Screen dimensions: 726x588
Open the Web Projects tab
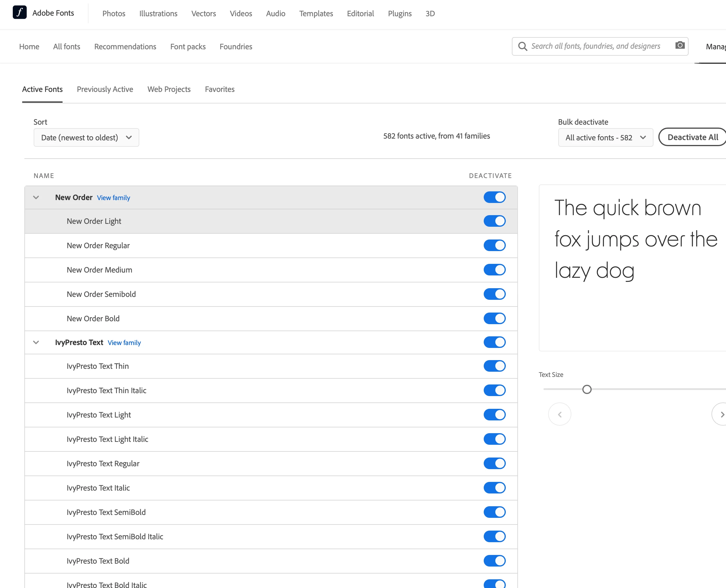[169, 89]
